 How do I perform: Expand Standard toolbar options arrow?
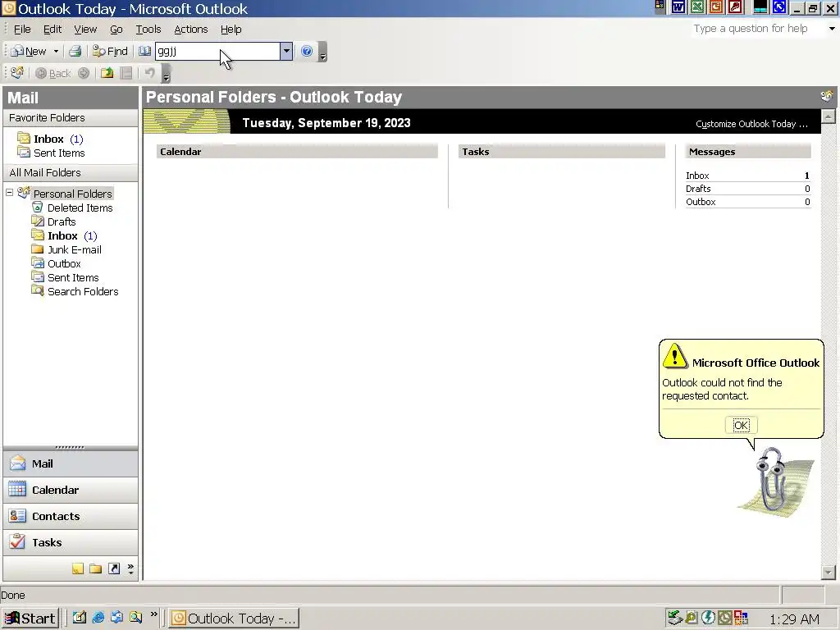coord(322,52)
